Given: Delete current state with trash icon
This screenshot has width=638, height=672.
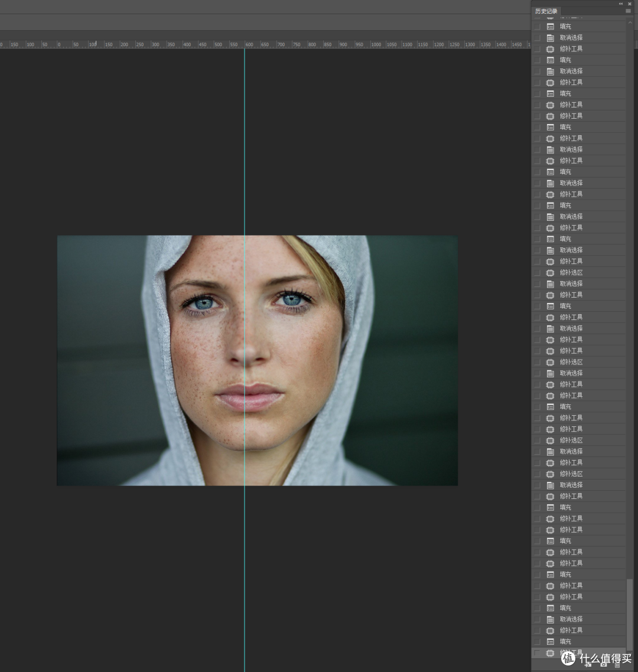Looking at the screenshot, I should coord(617,664).
